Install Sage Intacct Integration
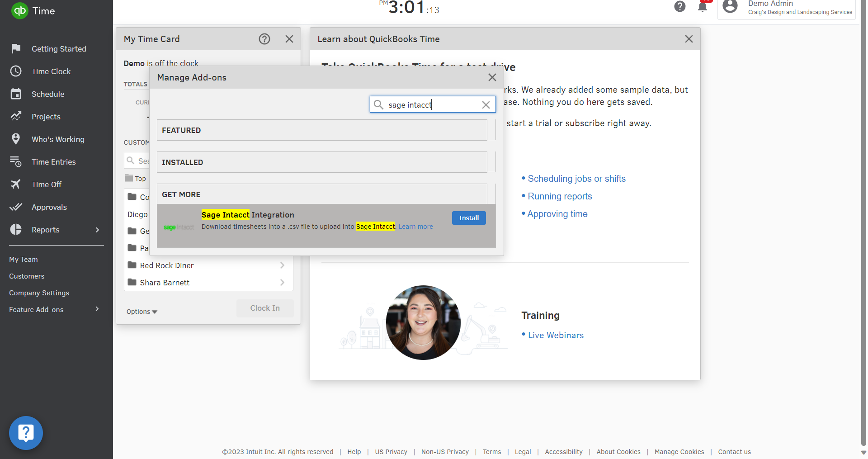Screen dimensions: 868x459 469,218
